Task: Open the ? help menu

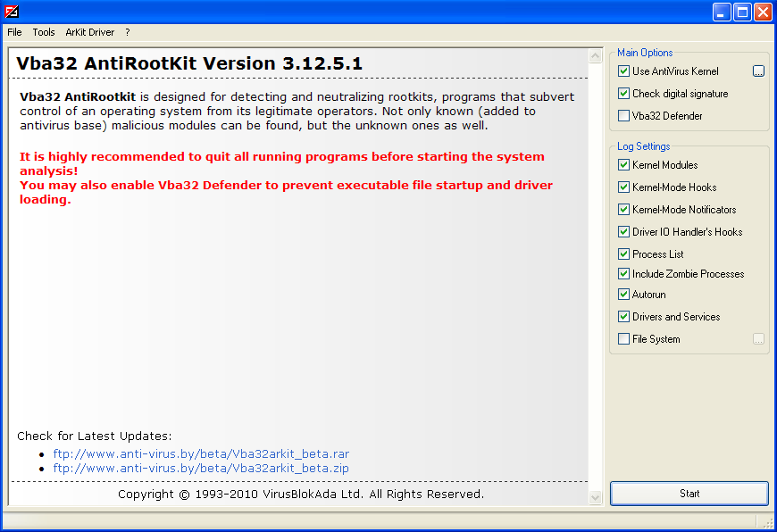Action: [128, 32]
